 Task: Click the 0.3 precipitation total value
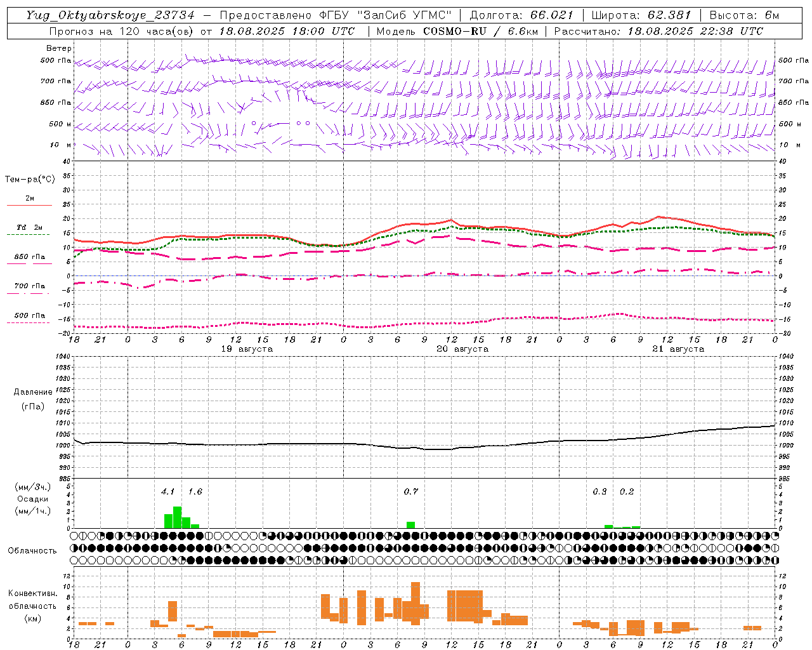(x=599, y=491)
